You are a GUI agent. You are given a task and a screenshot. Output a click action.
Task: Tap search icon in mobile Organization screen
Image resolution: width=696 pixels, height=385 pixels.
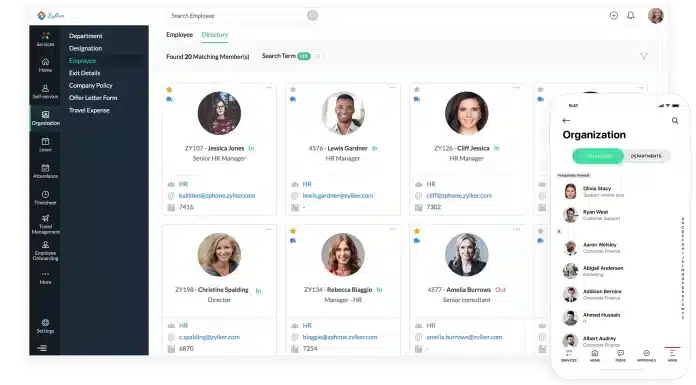(x=675, y=121)
